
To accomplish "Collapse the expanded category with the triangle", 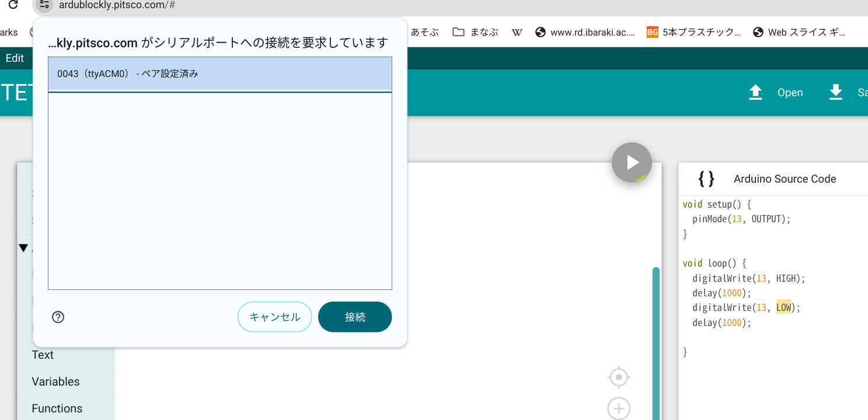I will click(x=23, y=247).
